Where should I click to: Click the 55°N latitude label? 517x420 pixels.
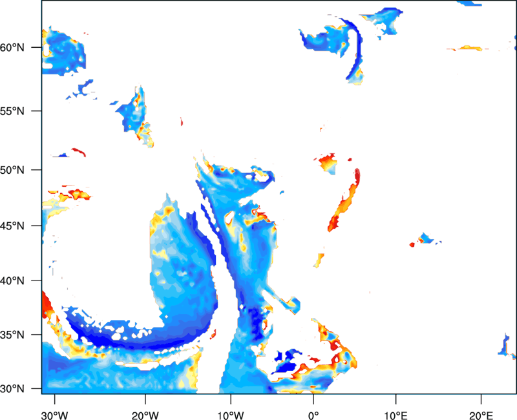click(12, 111)
